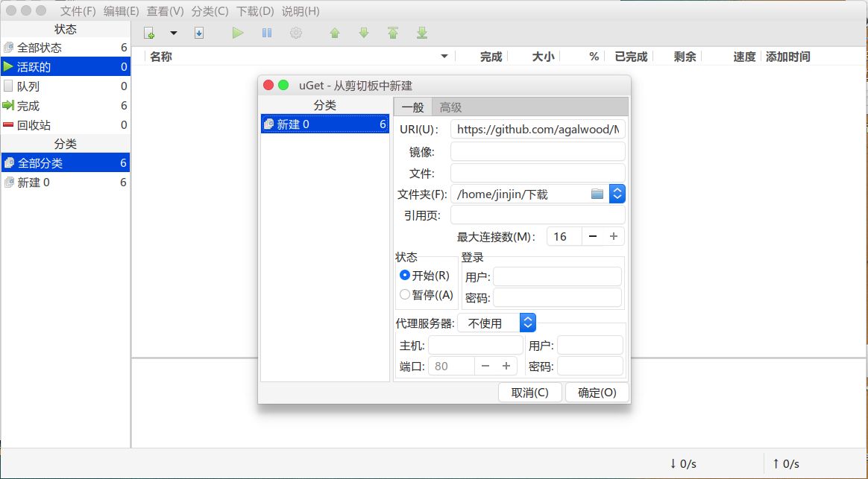Click the proxy 主机 field
Image resolution: width=868 pixels, height=479 pixels.
click(476, 345)
